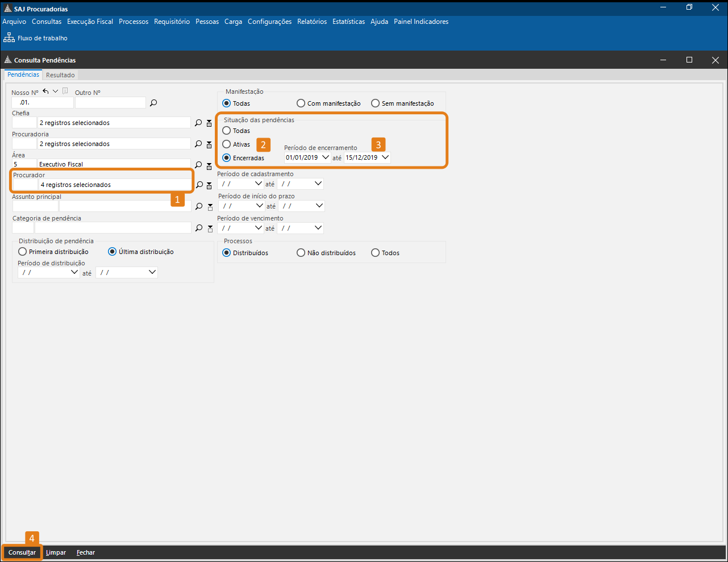Open the Chefia search lookup magnifier
Viewport: 728px width, 562px height.
coord(198,123)
